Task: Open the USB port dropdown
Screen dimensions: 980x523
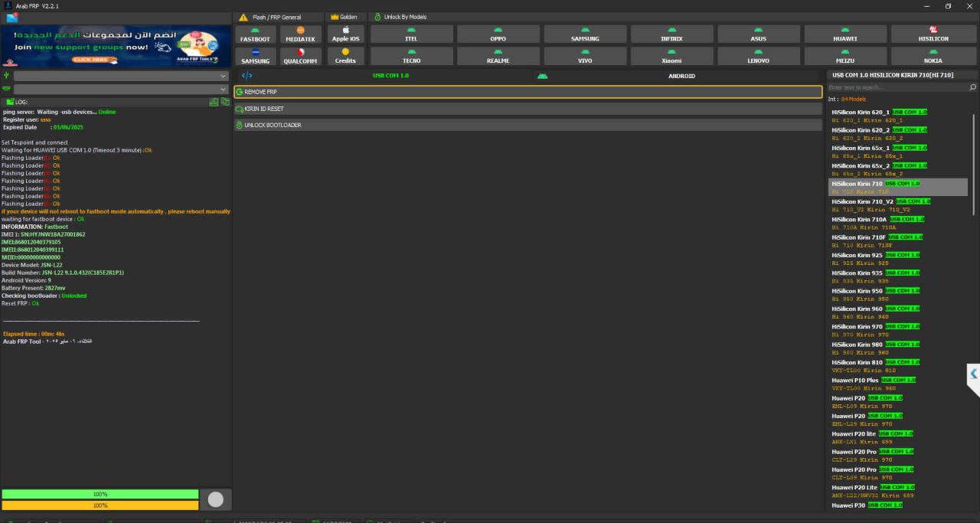Action: tap(121, 77)
